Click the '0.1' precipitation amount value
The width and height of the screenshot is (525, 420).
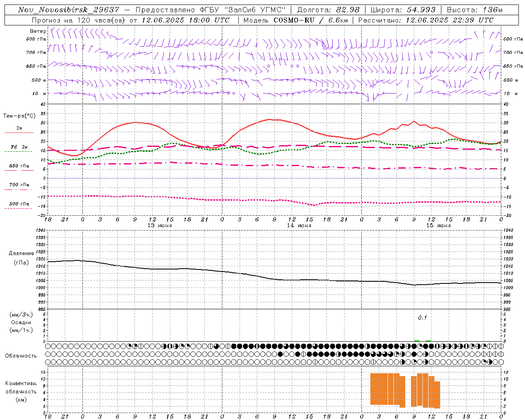(422, 318)
